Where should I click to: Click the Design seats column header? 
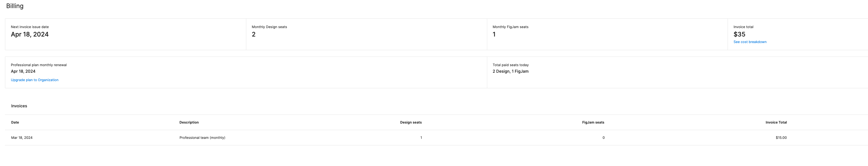click(x=410, y=123)
